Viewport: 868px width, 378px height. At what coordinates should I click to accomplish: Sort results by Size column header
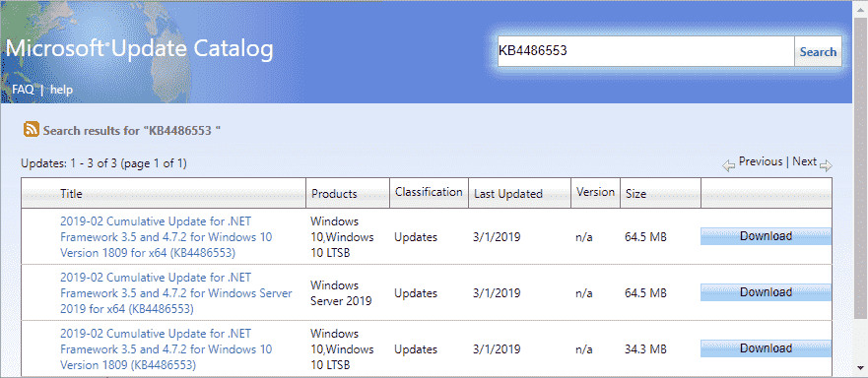[x=636, y=194]
